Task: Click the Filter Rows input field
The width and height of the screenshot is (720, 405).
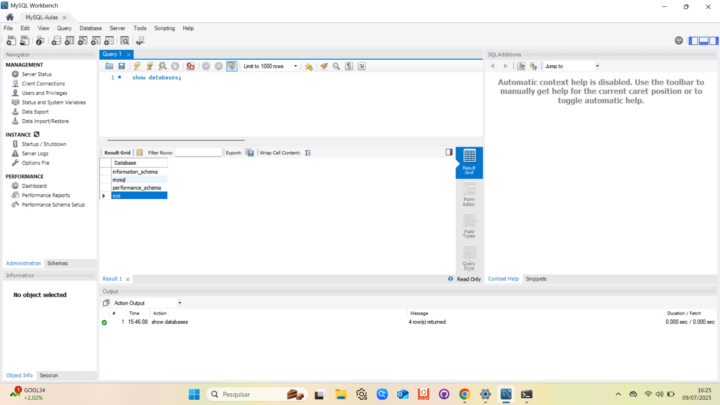Action: [198, 152]
